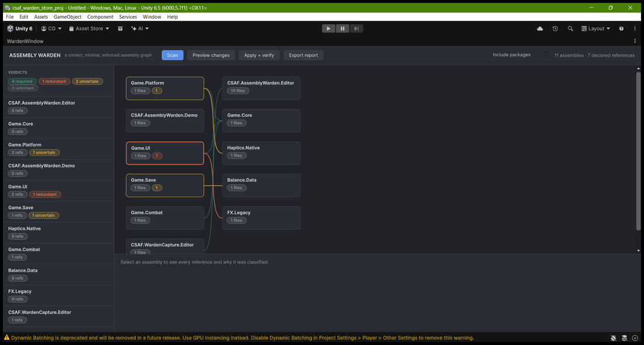Click the Game.Core graph node
Viewport: 644px width, 345px height.
click(x=261, y=120)
